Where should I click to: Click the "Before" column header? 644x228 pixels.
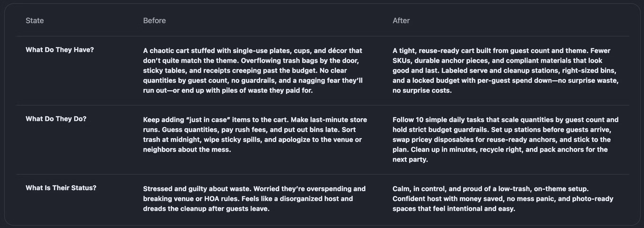(154, 20)
